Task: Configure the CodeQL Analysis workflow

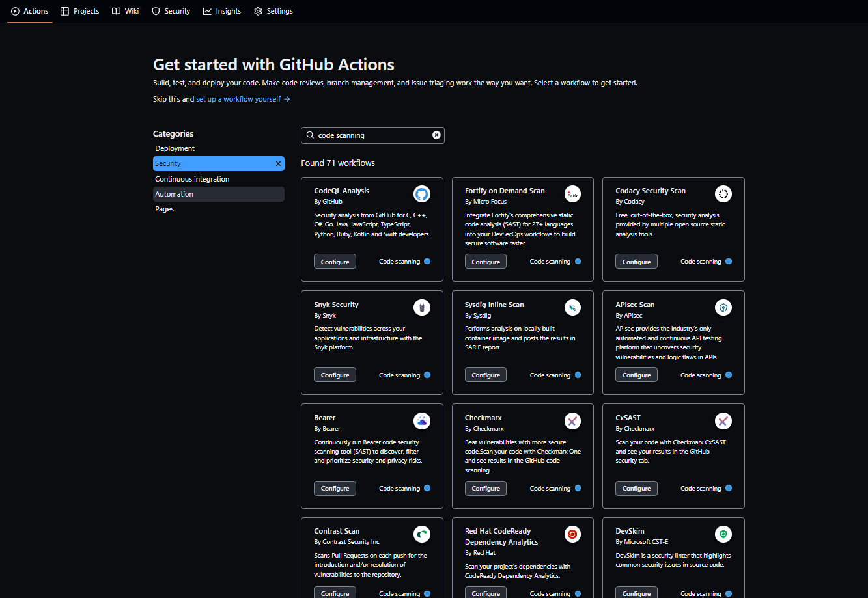Action: [x=335, y=262]
